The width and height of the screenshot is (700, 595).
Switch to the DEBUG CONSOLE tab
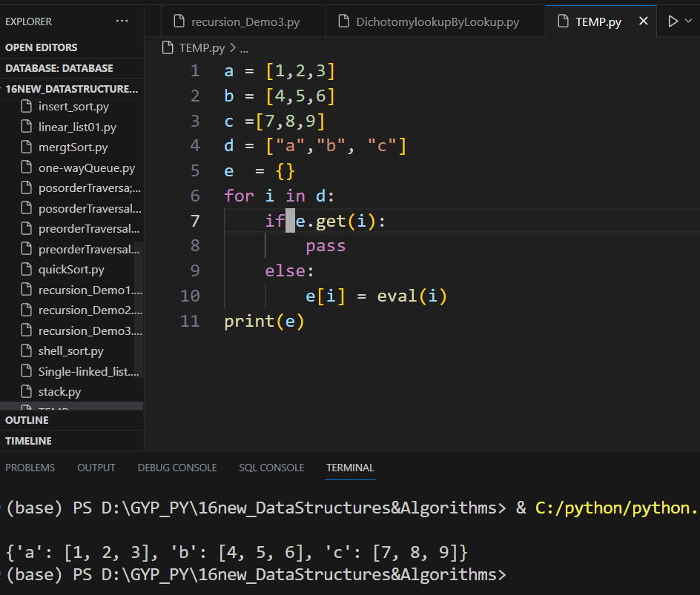click(x=177, y=468)
